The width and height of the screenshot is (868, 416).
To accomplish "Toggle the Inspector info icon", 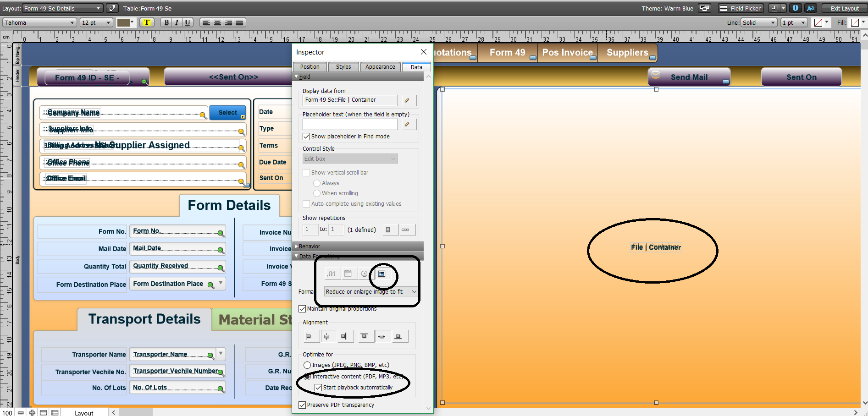I will (796, 8).
